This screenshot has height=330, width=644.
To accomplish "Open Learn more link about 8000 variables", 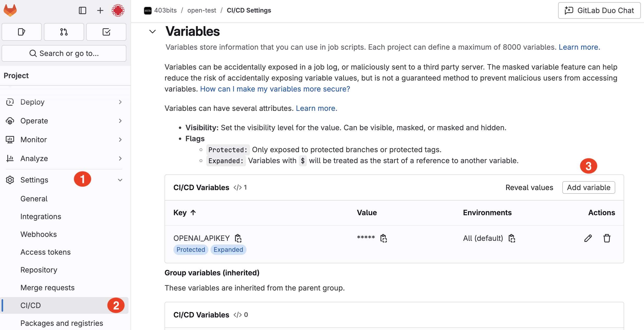I will pos(579,47).
